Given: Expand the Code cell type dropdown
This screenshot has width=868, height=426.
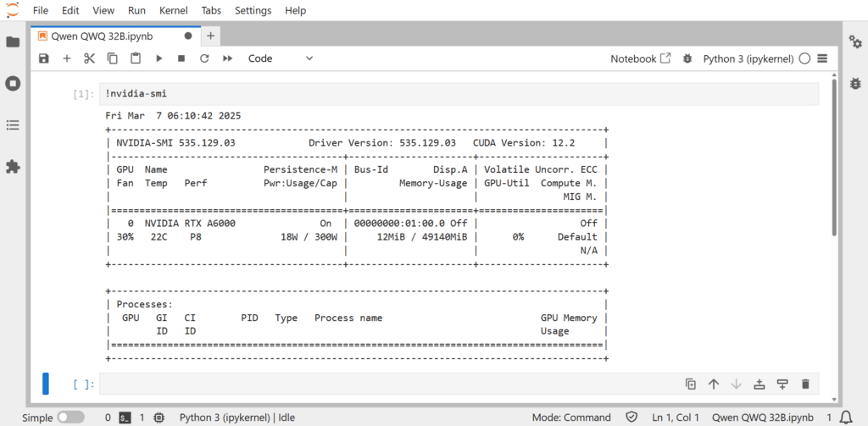Looking at the screenshot, I should point(280,58).
